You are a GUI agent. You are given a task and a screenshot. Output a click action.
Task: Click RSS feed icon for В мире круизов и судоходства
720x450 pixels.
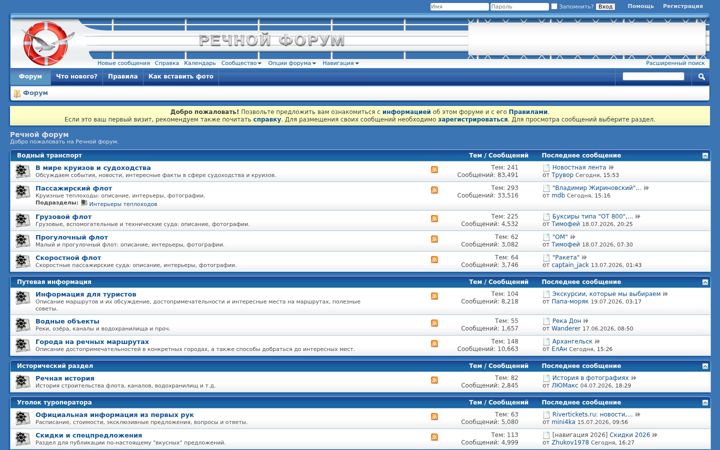click(x=434, y=170)
